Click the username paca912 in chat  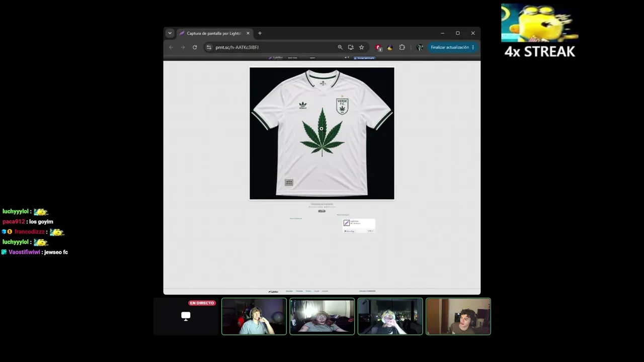click(14, 222)
